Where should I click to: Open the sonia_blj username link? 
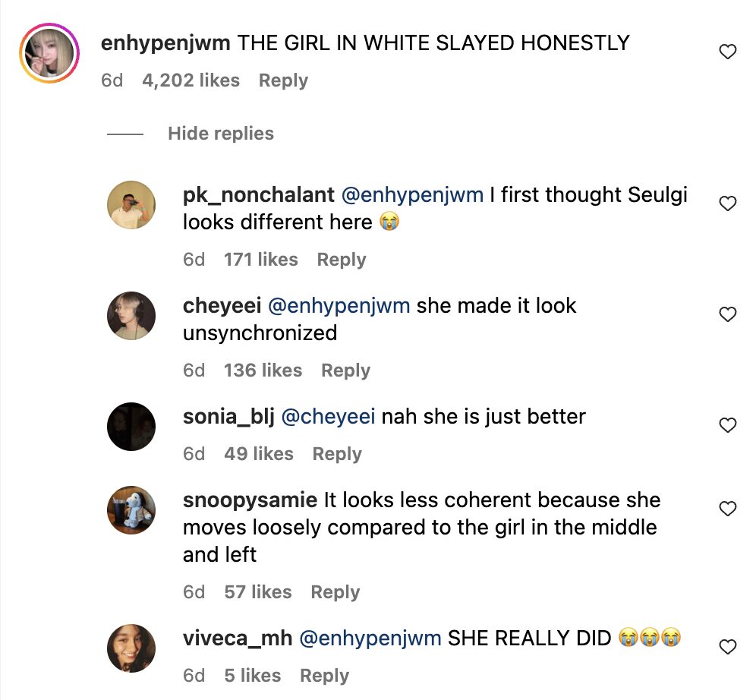228,417
